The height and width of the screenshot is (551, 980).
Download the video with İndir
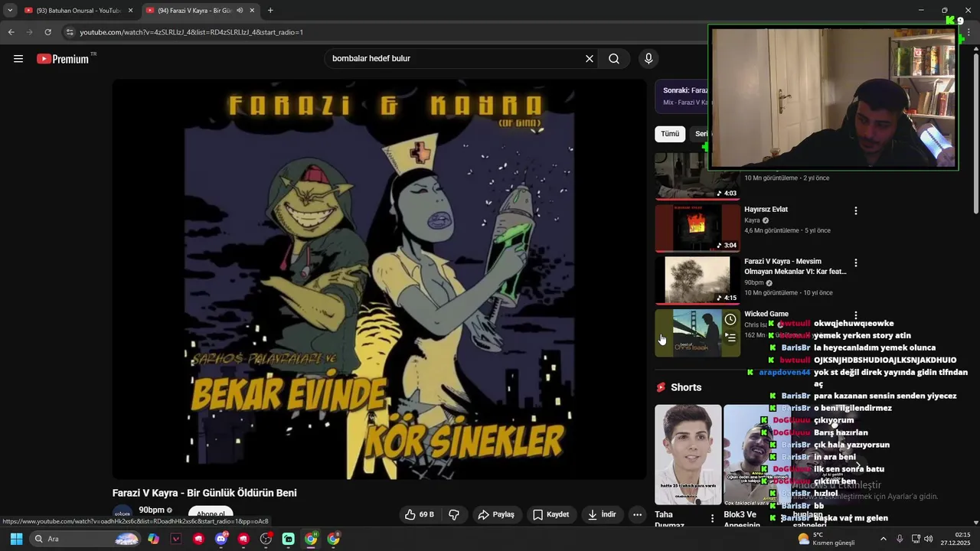[x=602, y=514]
